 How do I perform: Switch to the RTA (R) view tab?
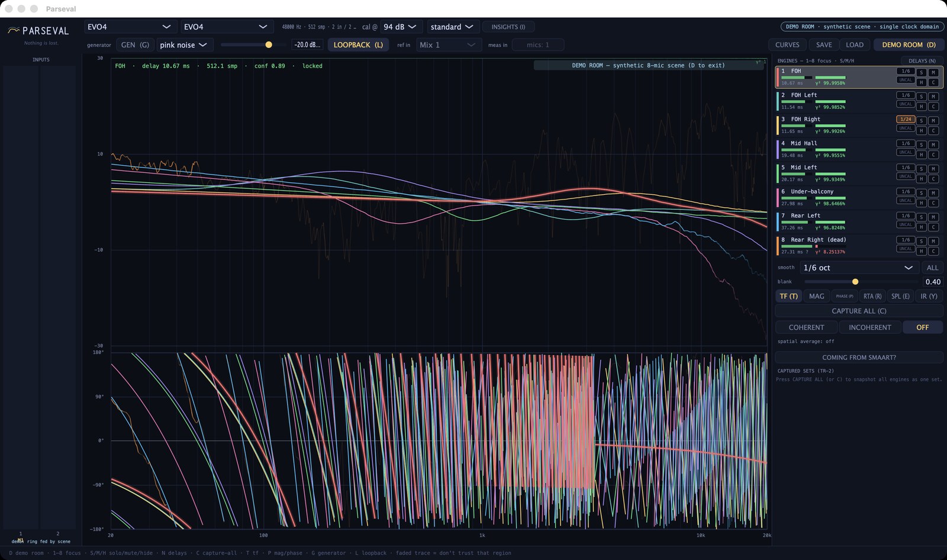[872, 296]
